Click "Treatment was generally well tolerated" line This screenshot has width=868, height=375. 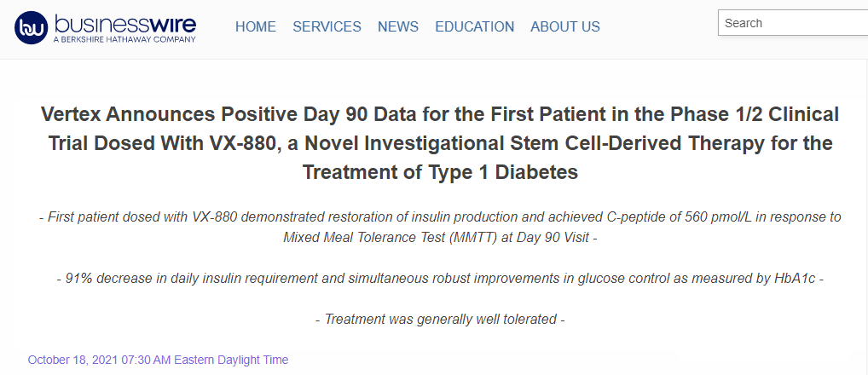coord(440,320)
